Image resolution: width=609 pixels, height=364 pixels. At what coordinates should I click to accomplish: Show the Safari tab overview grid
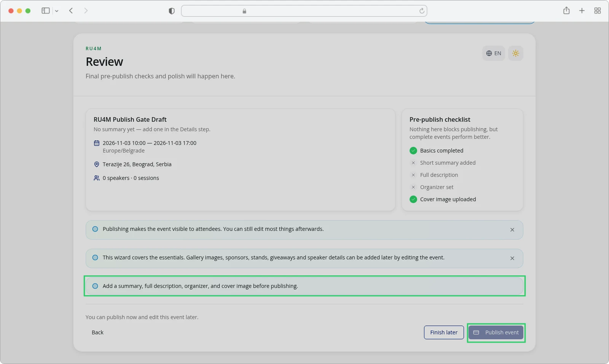point(598,11)
